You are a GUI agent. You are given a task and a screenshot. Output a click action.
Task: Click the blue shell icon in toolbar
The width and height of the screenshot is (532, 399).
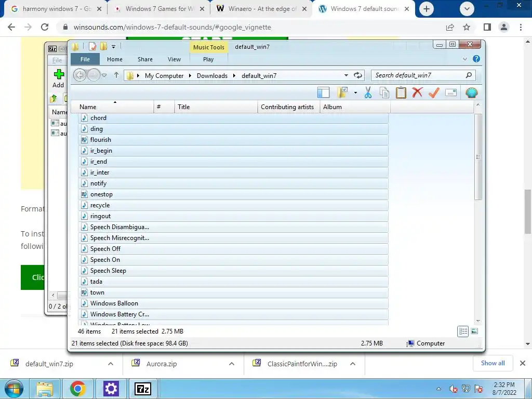pos(472,92)
